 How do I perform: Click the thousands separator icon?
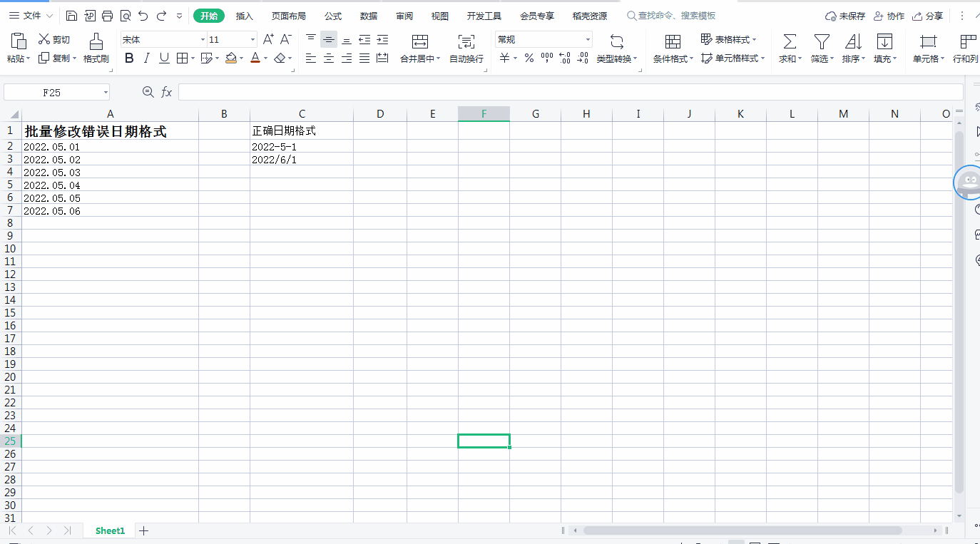pos(547,58)
